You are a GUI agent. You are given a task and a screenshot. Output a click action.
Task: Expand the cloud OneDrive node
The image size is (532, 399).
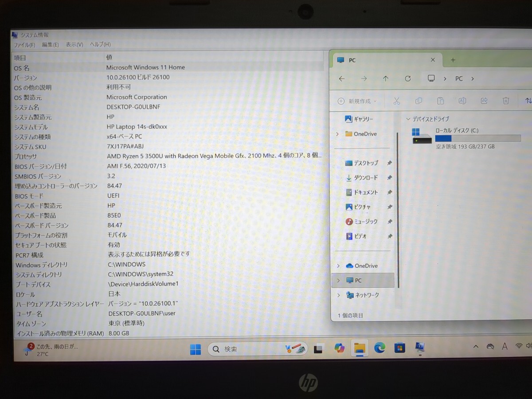(x=338, y=266)
